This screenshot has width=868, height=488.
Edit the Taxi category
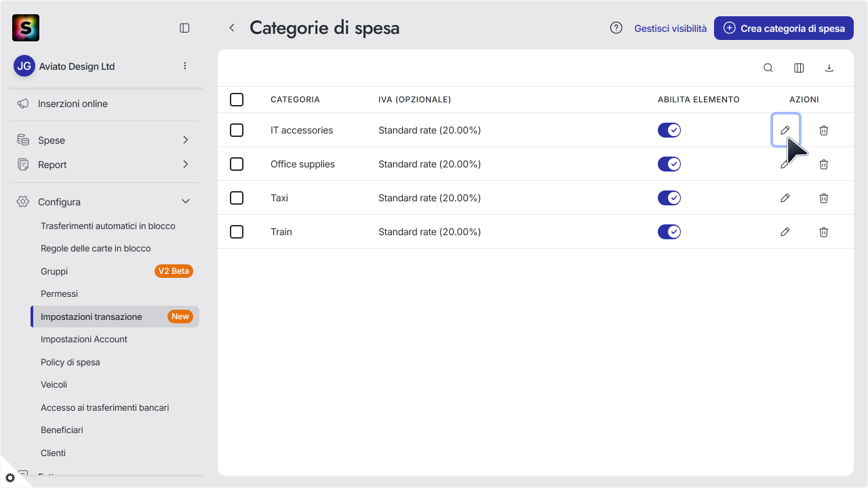785,198
